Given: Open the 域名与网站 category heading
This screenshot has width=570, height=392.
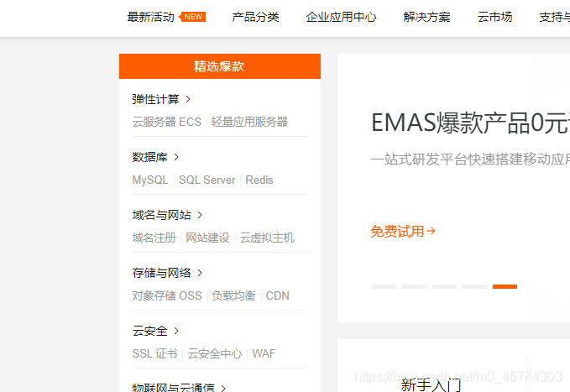Looking at the screenshot, I should [161, 215].
